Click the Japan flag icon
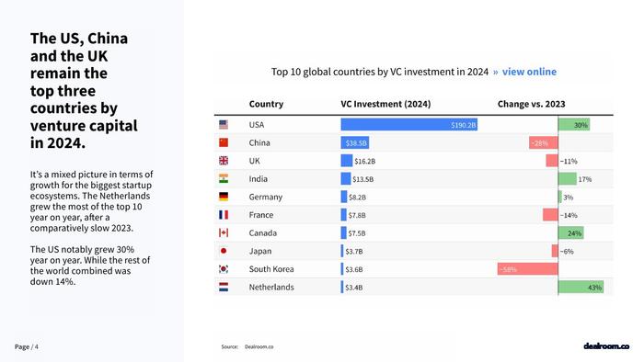Screen dimensions: 644x362 point(224,251)
